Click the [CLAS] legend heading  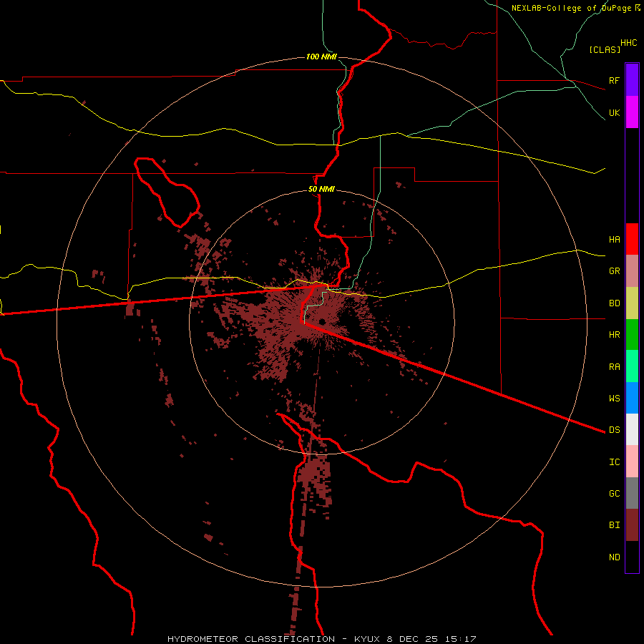(x=605, y=49)
